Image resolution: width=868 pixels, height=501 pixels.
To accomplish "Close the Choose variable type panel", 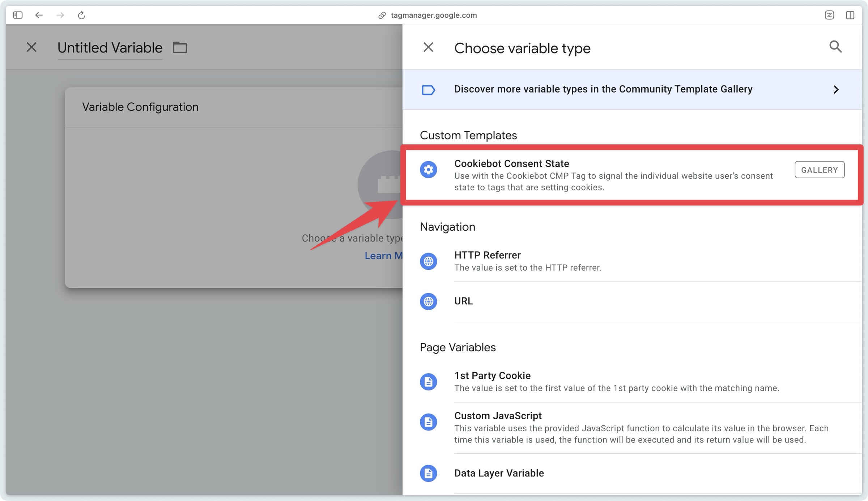I will 428,47.
